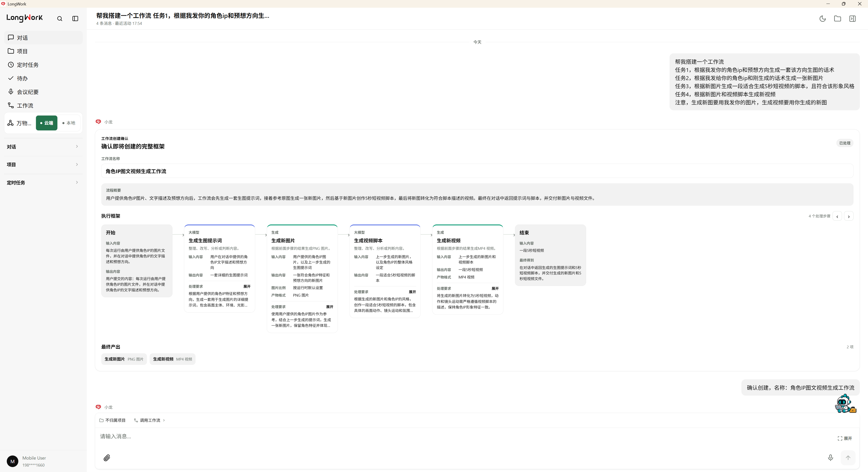Expand 处理要求 in 生成生图提示词 card

[x=247, y=286]
